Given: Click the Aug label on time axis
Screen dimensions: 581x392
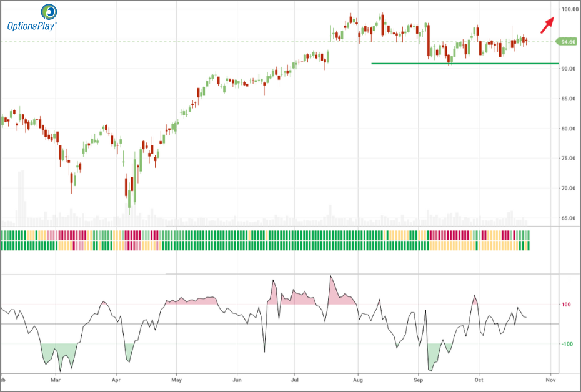Looking at the screenshot, I should [358, 379].
